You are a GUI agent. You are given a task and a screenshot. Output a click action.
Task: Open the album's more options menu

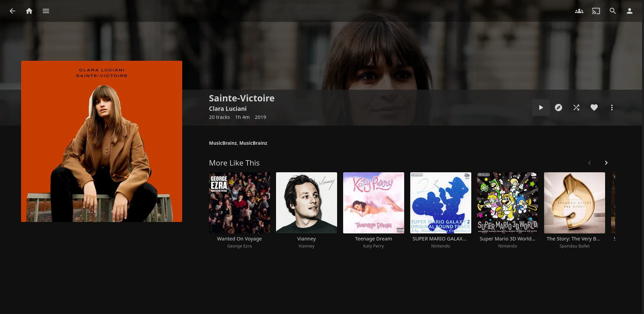612,107
